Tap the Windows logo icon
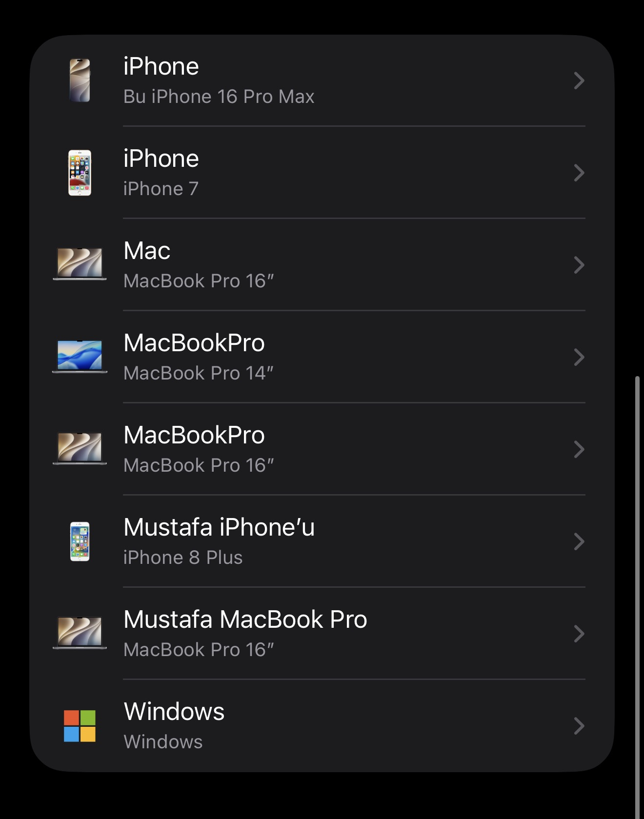 (80, 726)
